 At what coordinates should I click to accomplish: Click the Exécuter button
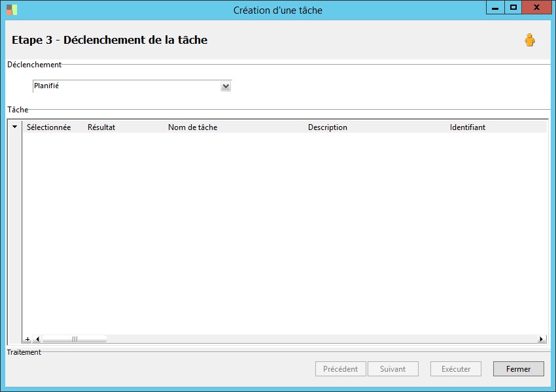456,369
